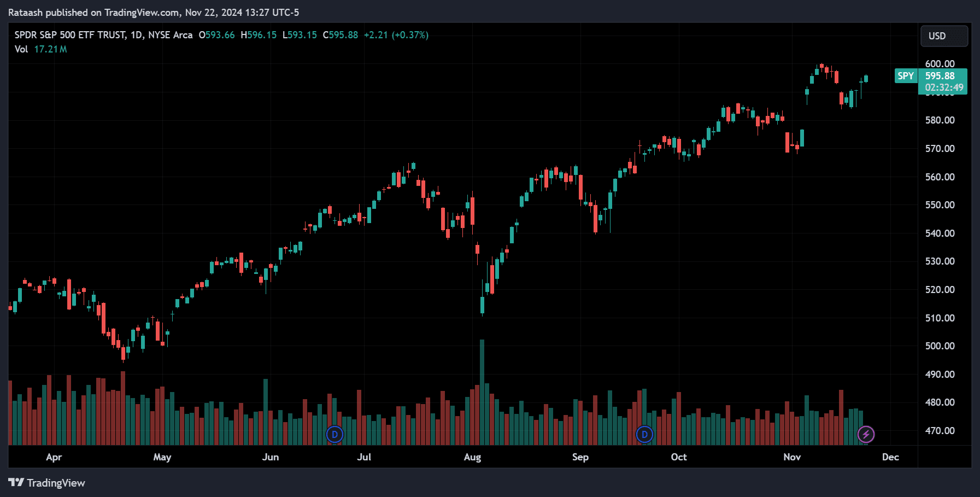
Task: Click the high value H596.15
Action: tap(259, 35)
